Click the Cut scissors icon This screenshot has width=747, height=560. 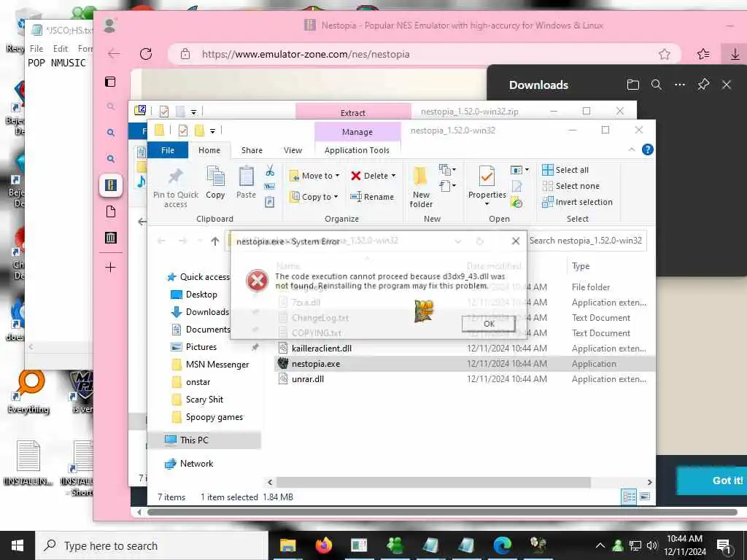270,170
